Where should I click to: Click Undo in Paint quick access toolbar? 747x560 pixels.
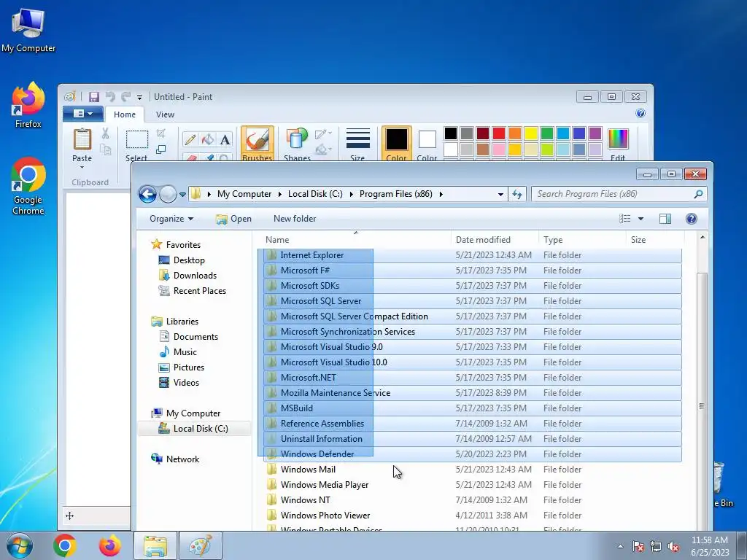pos(110,97)
